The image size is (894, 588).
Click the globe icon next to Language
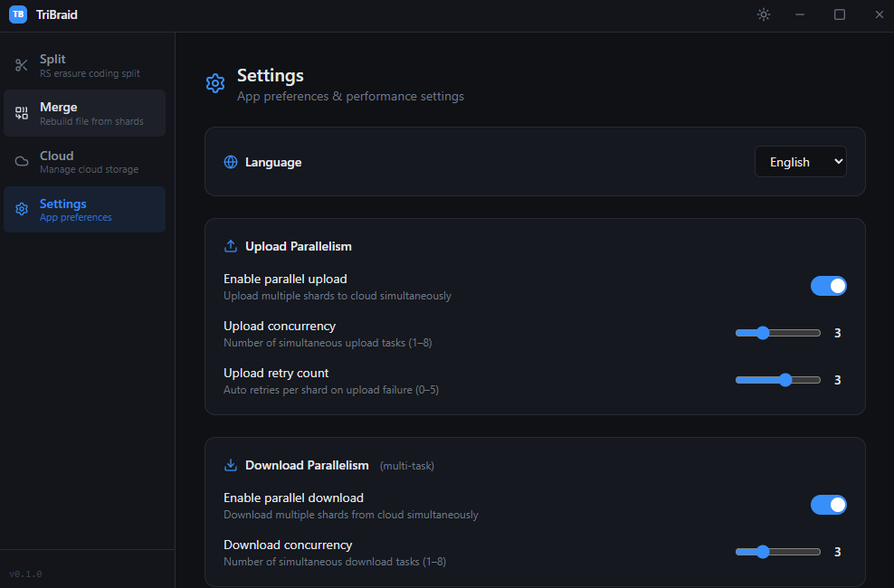click(x=231, y=162)
